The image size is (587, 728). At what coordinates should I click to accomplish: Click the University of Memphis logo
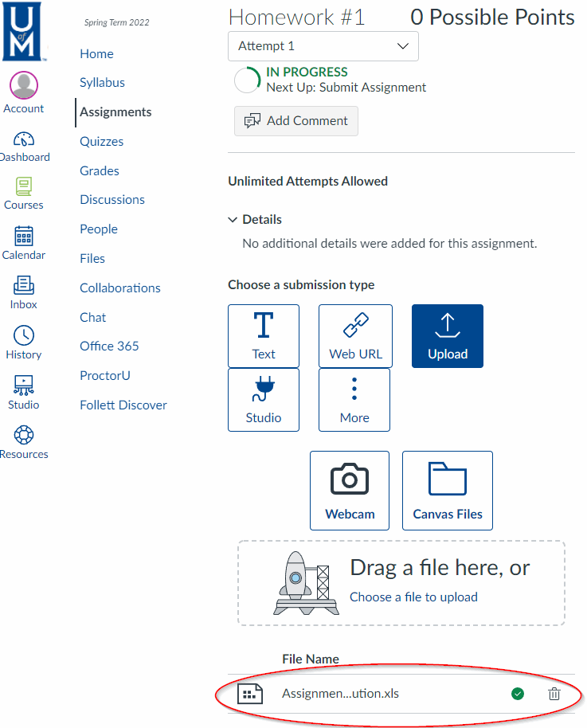pyautogui.click(x=22, y=31)
